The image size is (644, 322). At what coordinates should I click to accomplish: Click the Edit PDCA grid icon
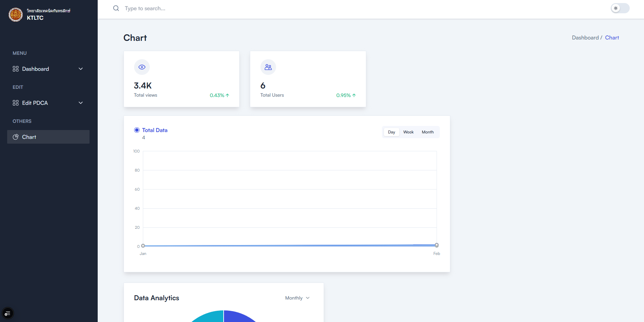(x=16, y=103)
